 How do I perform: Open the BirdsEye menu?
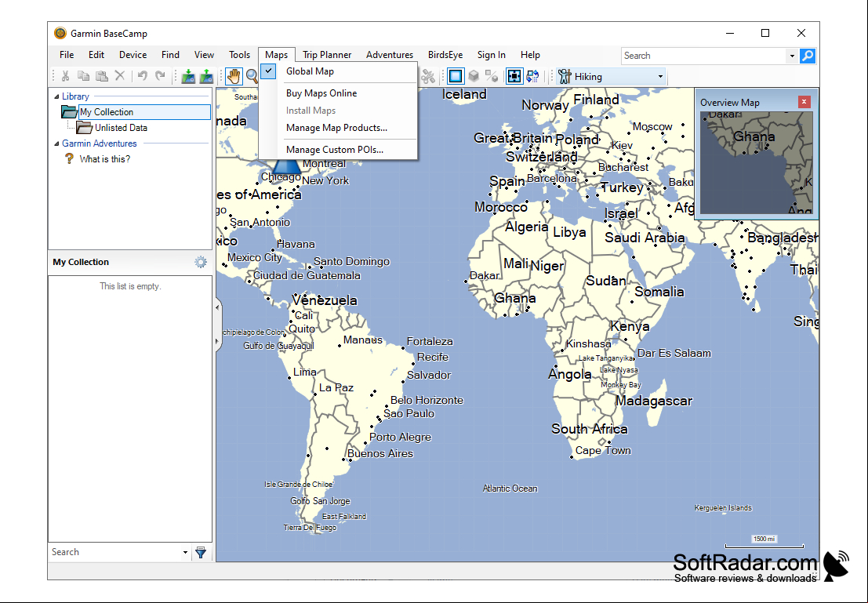[445, 55]
